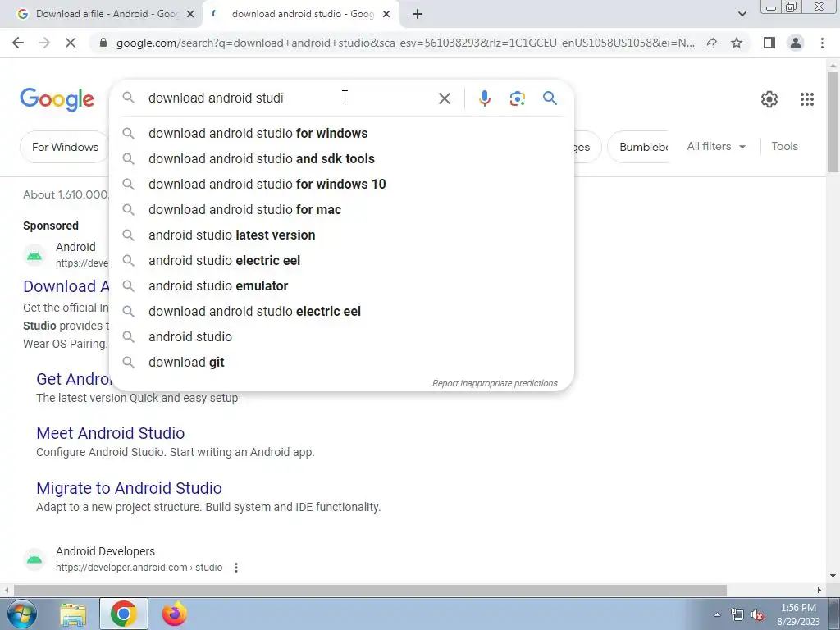
Task: Open 'Meet Android Studio' sitelink
Action: coord(111,433)
